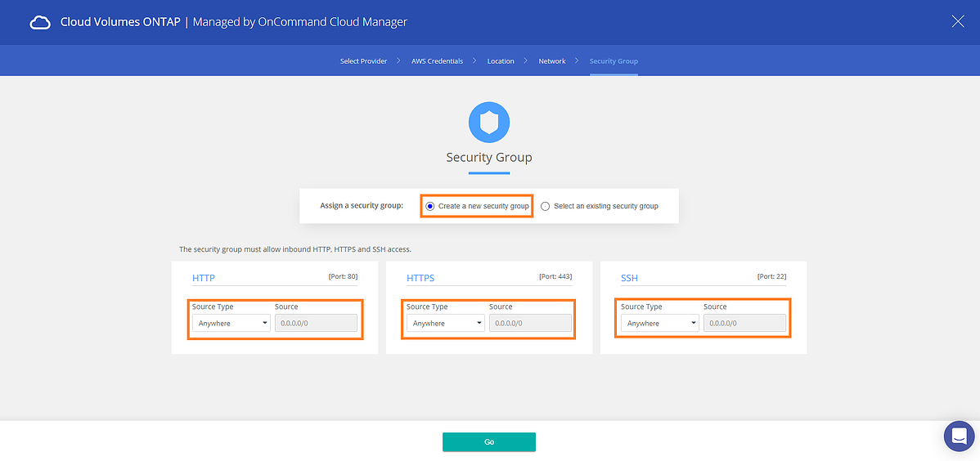This screenshot has width=980, height=461.
Task: Open the HTTP Source Type dropdown
Action: coord(231,324)
